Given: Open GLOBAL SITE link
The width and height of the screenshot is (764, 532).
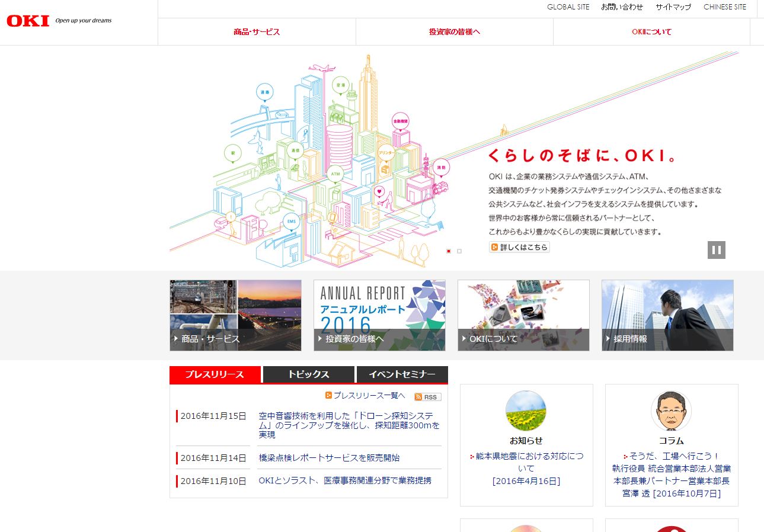Looking at the screenshot, I should point(568,7).
